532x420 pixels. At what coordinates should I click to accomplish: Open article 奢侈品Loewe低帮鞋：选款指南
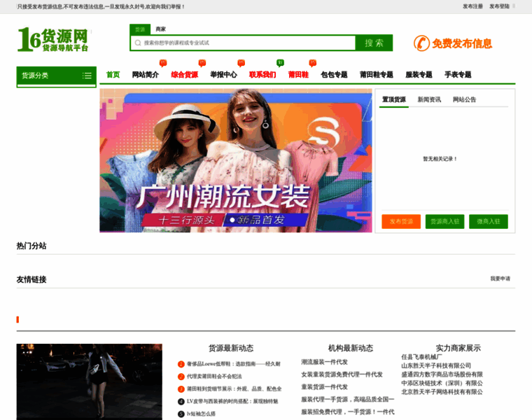click(x=233, y=364)
